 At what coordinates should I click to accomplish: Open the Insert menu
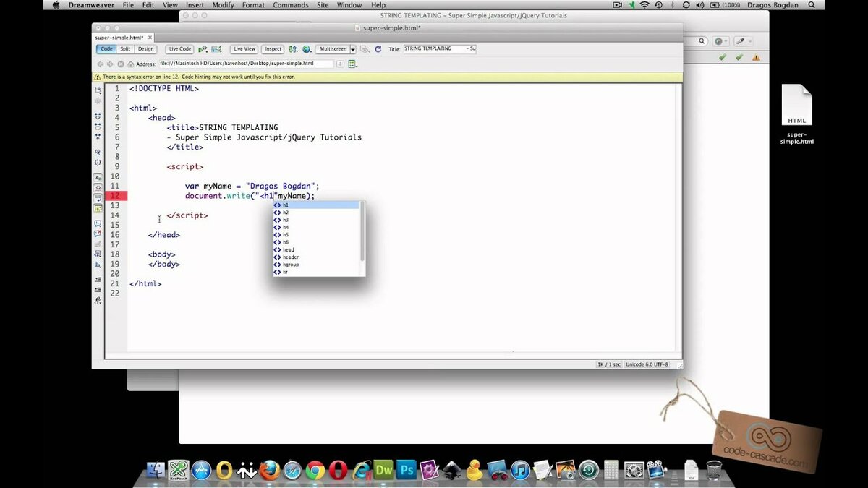coord(195,5)
